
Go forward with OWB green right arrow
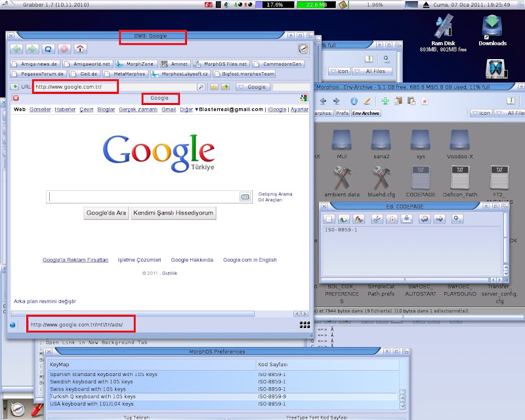click(32, 49)
